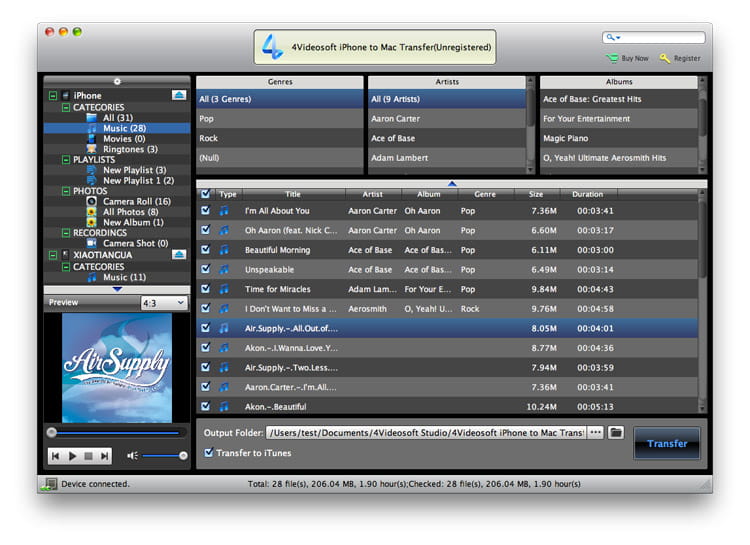Eject the XIAOTIANGUA device icon
Viewport: 750px width, 545px height.
point(179,255)
